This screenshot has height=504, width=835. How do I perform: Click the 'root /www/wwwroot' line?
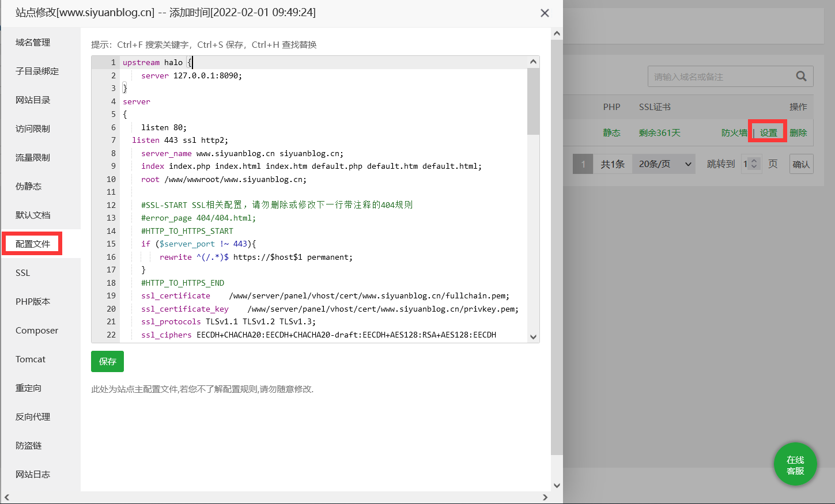click(224, 179)
